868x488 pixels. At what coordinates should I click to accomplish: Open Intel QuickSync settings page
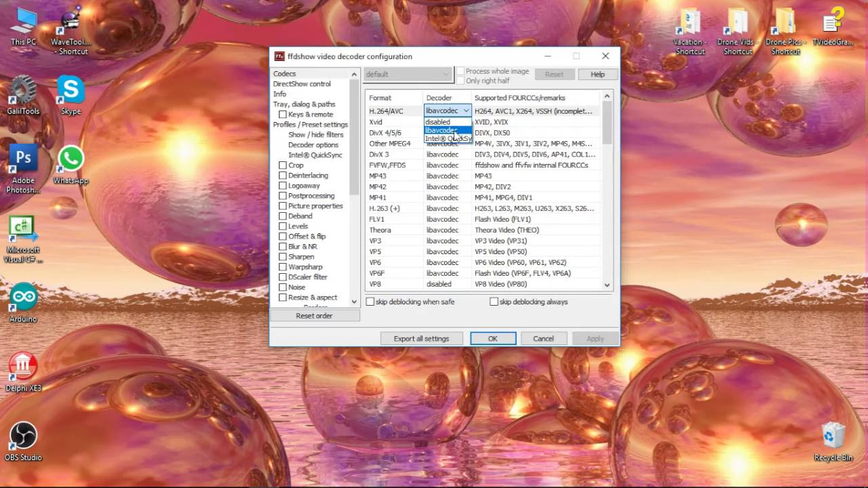315,155
